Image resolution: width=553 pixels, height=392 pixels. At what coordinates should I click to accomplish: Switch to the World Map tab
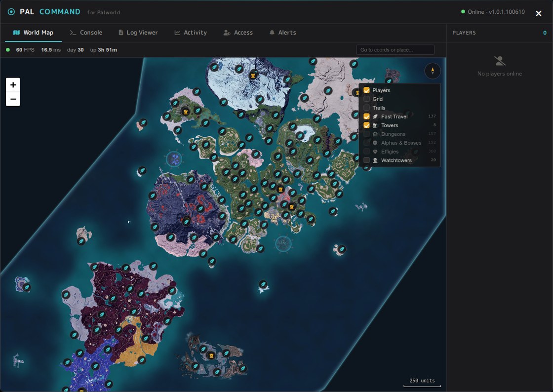coord(33,33)
